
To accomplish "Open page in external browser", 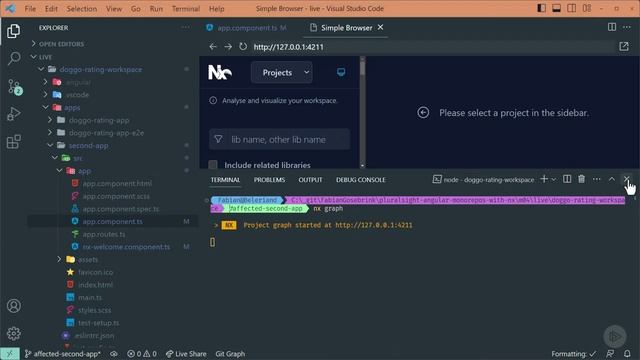I will coord(624,47).
